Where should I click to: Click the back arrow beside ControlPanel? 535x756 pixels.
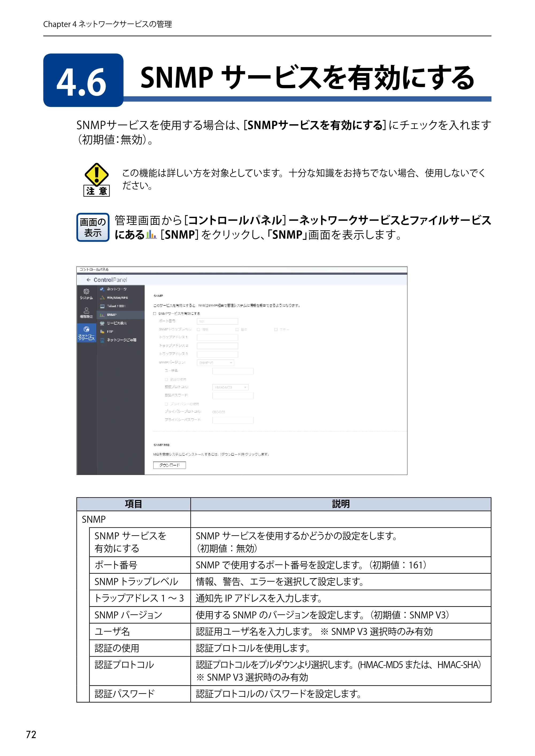pyautogui.click(x=88, y=280)
